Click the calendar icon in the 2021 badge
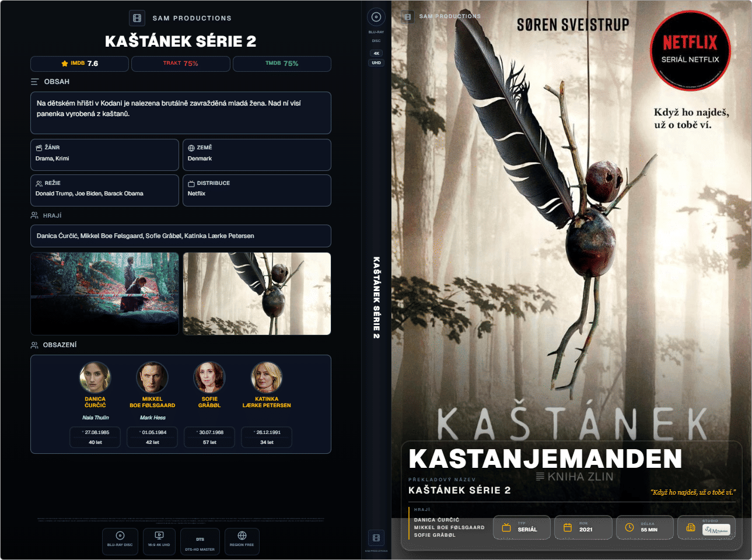Screen dimensions: 752x560 click(x=568, y=527)
